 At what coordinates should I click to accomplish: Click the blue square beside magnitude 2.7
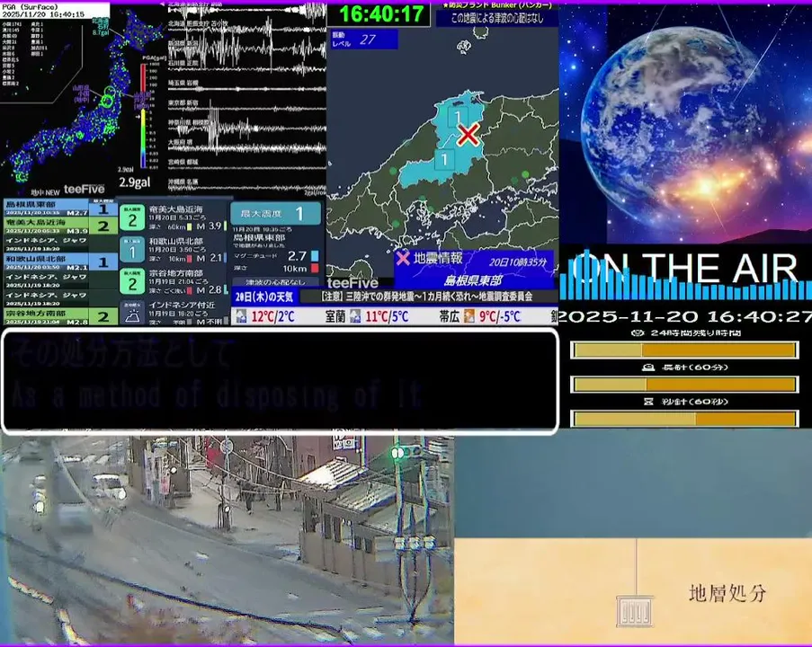click(x=315, y=256)
